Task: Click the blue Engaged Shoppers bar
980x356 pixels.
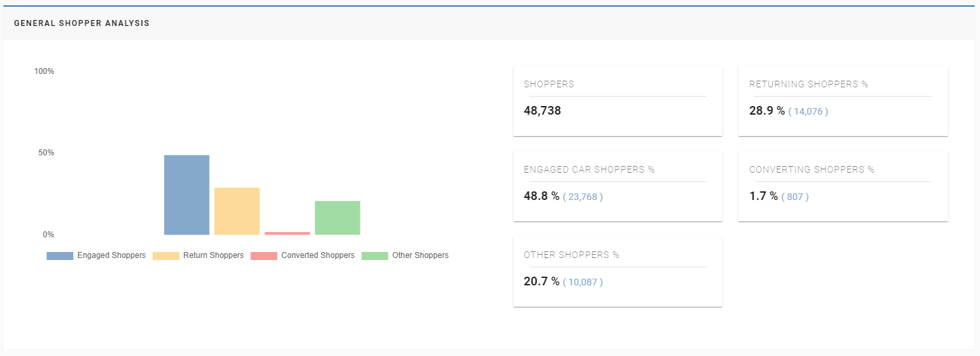Action: pyautogui.click(x=186, y=195)
